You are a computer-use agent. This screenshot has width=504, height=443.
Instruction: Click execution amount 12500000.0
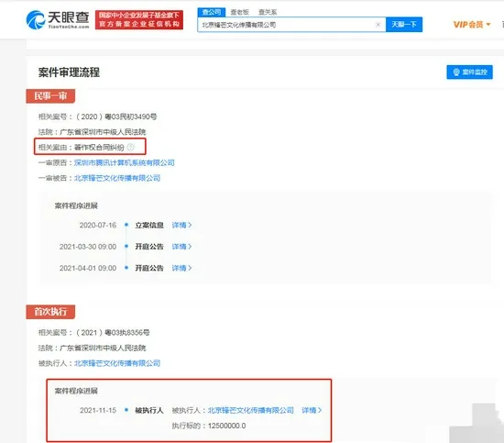tap(226, 426)
